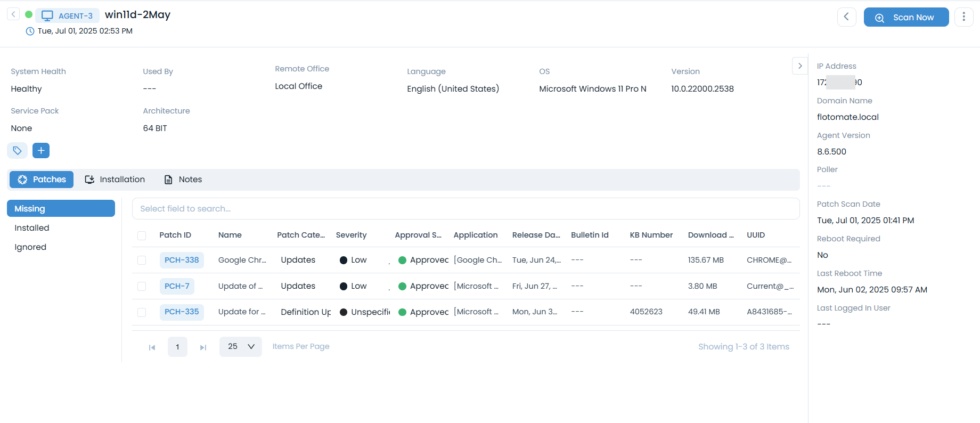
Task: Open the Notes tab
Action: tap(183, 180)
